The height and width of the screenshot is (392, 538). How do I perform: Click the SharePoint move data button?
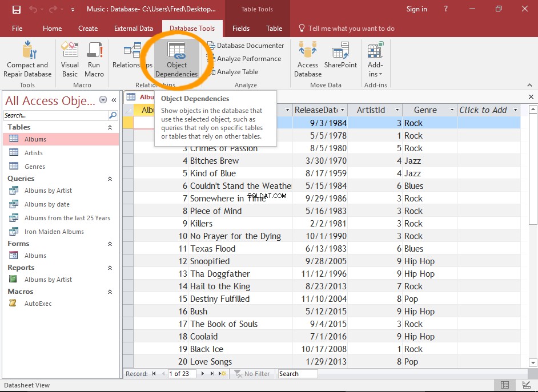click(x=340, y=56)
